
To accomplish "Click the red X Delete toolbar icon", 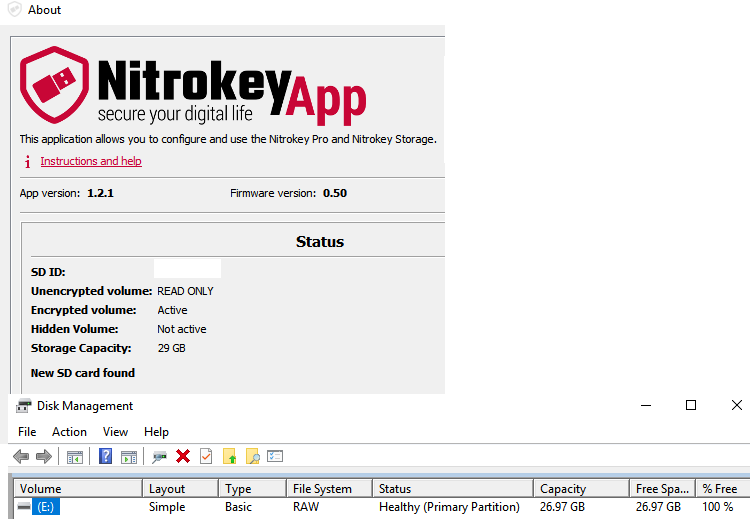I will (x=183, y=456).
